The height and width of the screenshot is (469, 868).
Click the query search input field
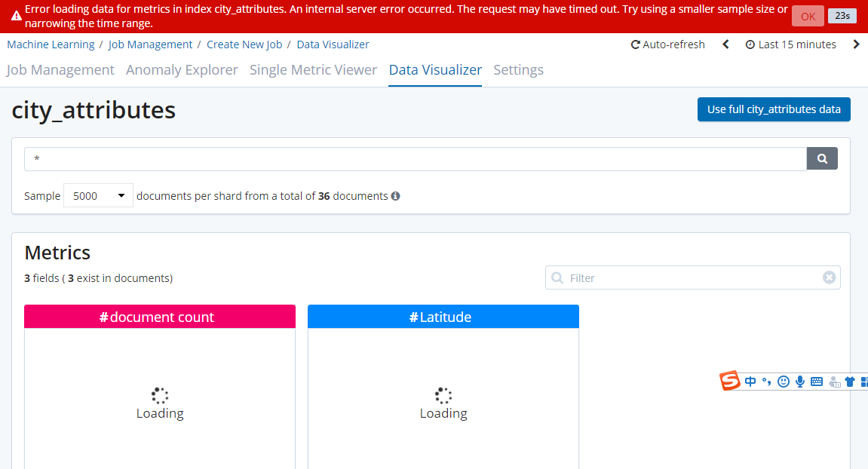415,159
